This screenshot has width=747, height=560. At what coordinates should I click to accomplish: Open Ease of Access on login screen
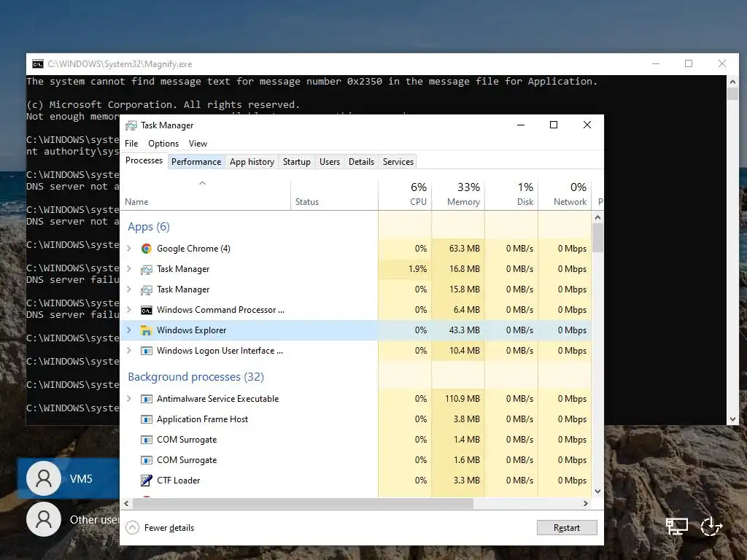click(x=711, y=526)
